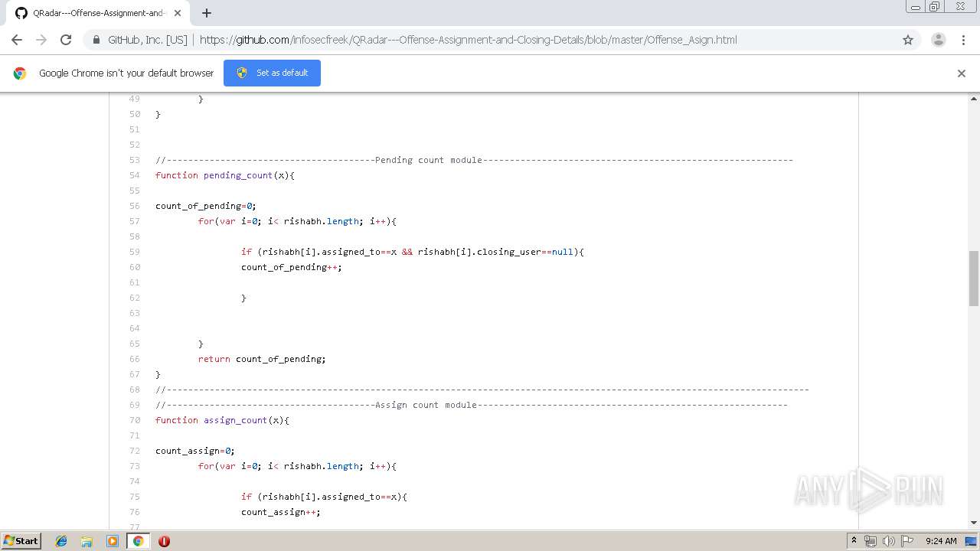This screenshot has height=551, width=980.
Task: Click 'count_assign=0;' code line
Action: [x=195, y=451]
